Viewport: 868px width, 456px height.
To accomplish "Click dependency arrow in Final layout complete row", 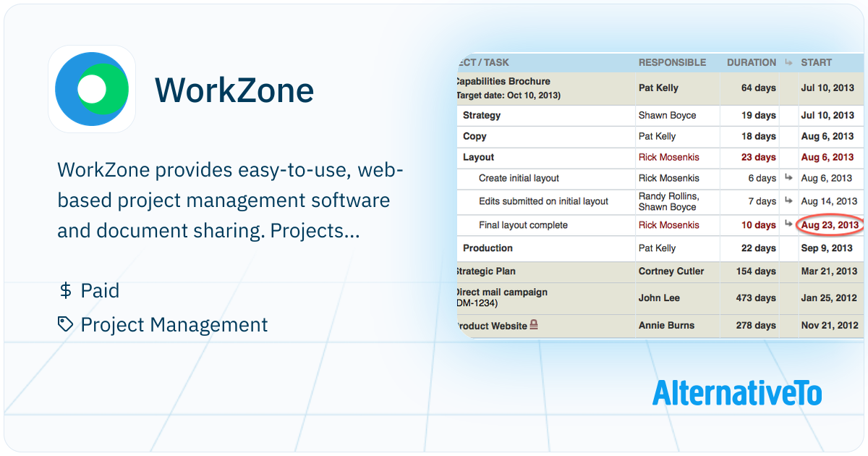I will coord(788,225).
